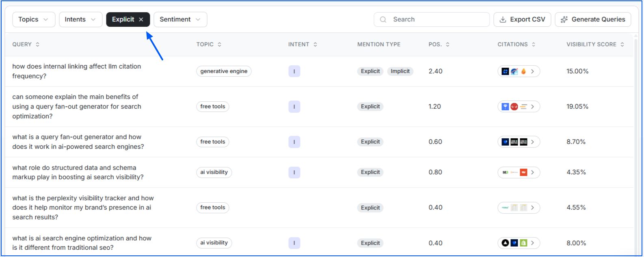Open the query about perplexity visibility tracker

click(83, 208)
